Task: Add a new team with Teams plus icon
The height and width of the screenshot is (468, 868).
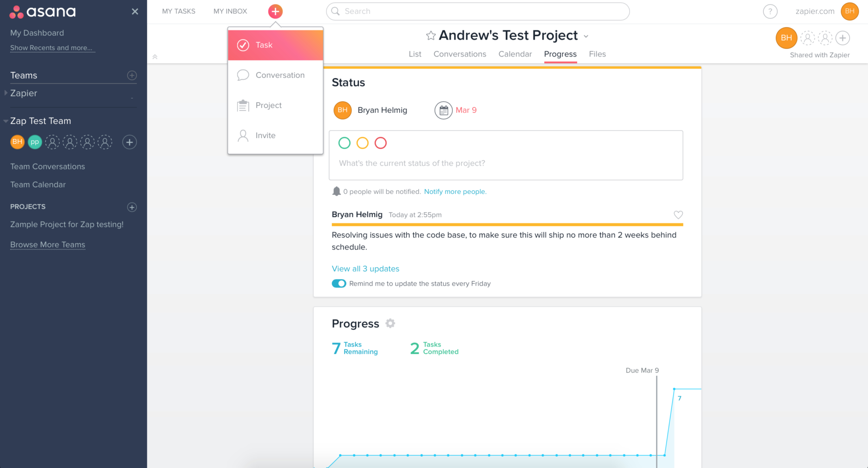Action: (132, 75)
